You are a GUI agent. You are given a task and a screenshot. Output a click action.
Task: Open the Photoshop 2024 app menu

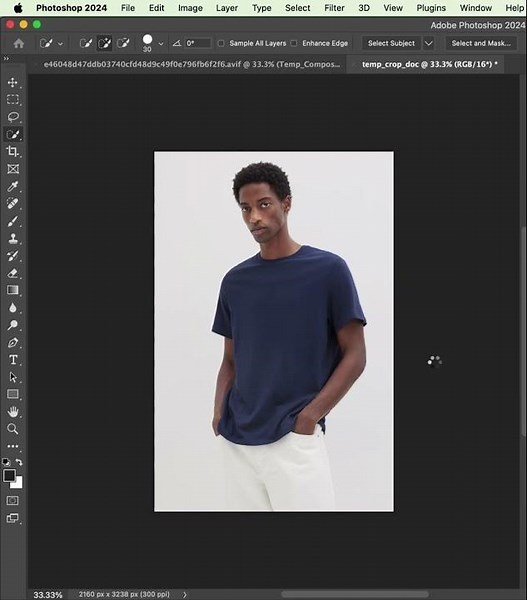[71, 8]
